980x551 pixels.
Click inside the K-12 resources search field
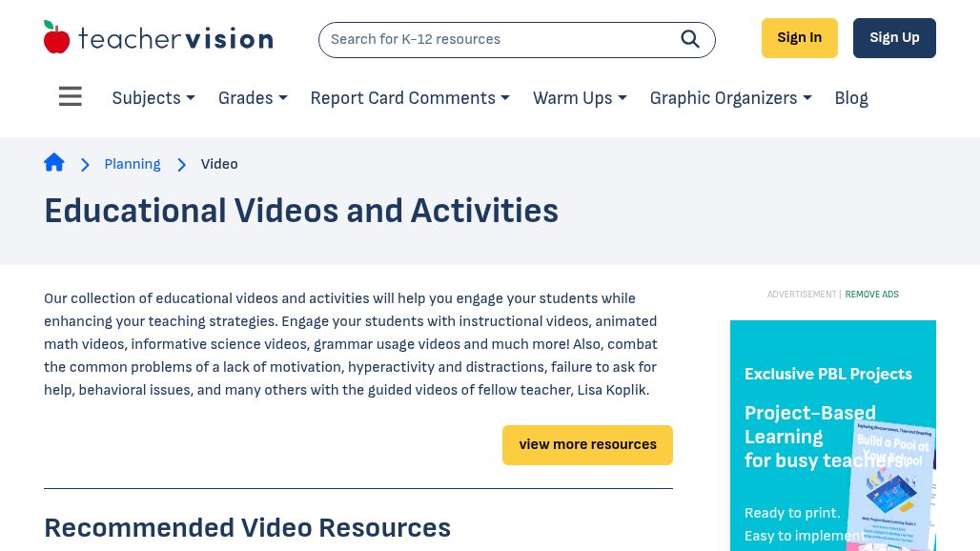point(496,39)
